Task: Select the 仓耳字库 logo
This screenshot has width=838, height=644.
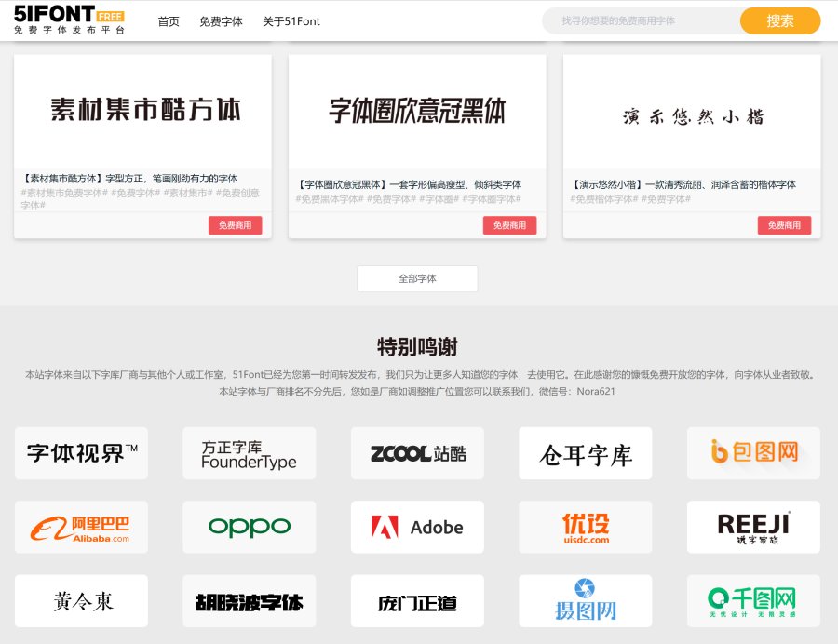Action: tap(585, 453)
